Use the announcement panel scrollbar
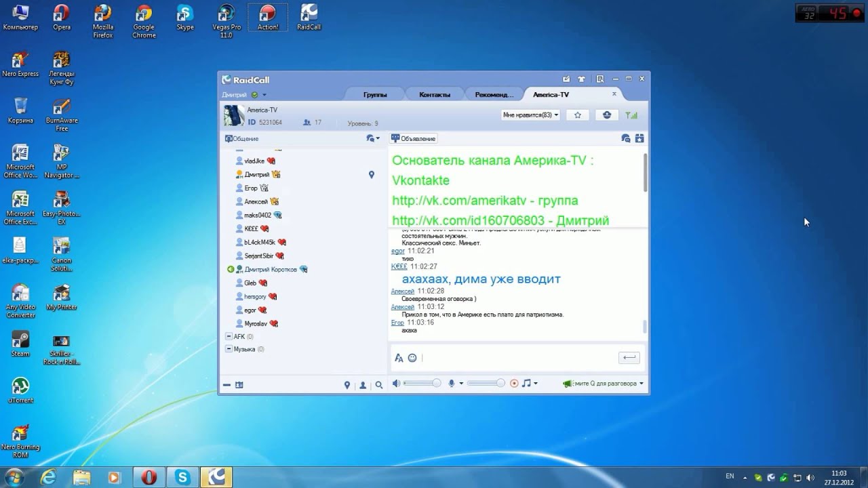Image resolution: width=868 pixels, height=488 pixels. click(x=645, y=171)
